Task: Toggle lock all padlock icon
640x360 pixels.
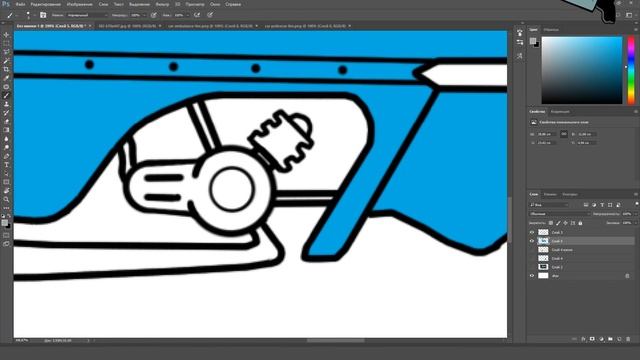Action: [580, 223]
